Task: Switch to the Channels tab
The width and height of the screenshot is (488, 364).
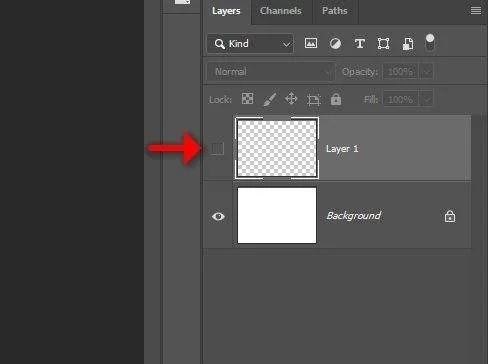Action: tap(281, 11)
